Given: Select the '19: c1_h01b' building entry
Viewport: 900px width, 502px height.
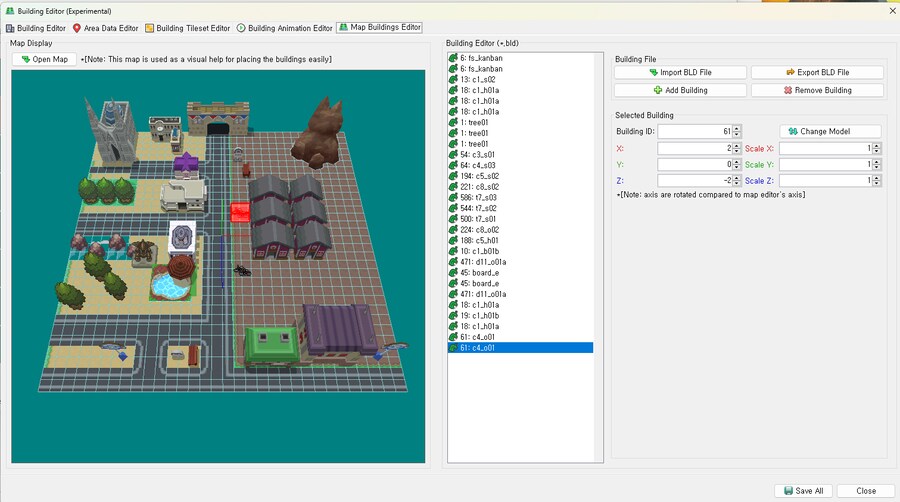Looking at the screenshot, I should (520, 316).
